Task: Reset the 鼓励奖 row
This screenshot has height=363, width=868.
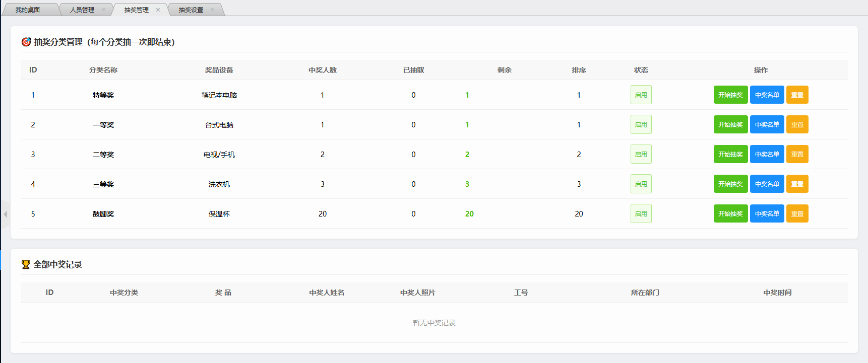Action: pos(797,213)
